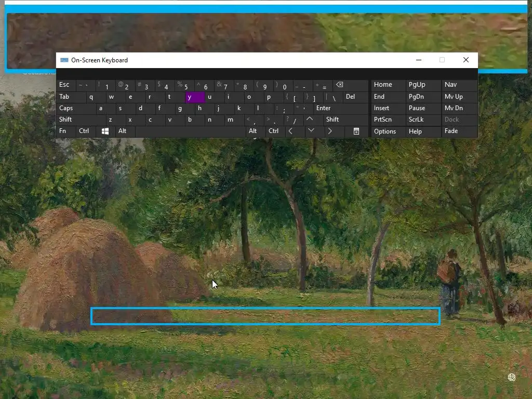Tap the left bracket key
This screenshot has height=399, width=532.
click(x=293, y=97)
